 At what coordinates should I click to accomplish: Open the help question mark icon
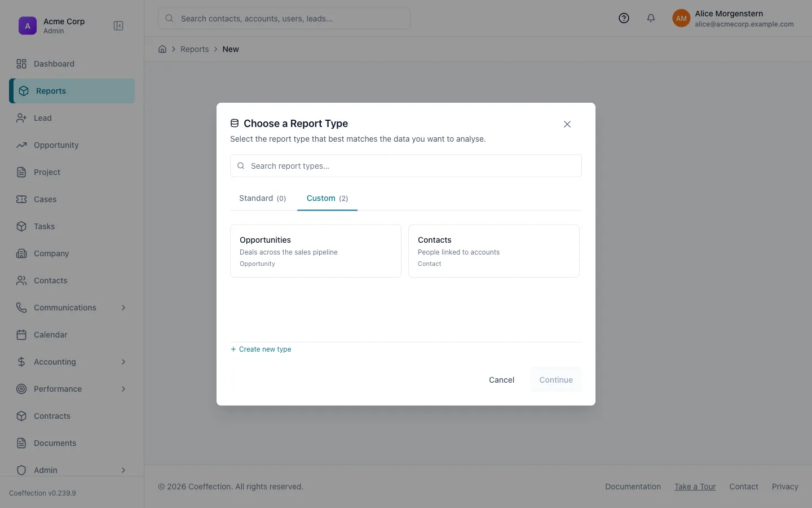[x=624, y=18]
